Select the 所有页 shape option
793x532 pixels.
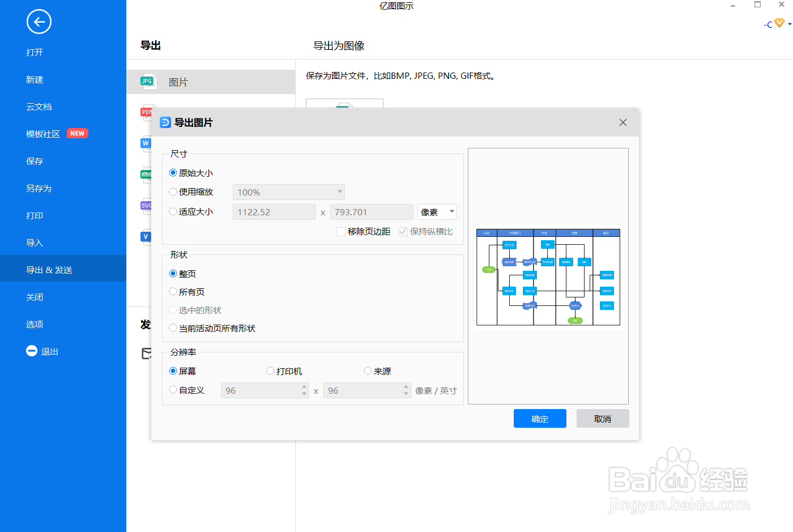173,292
